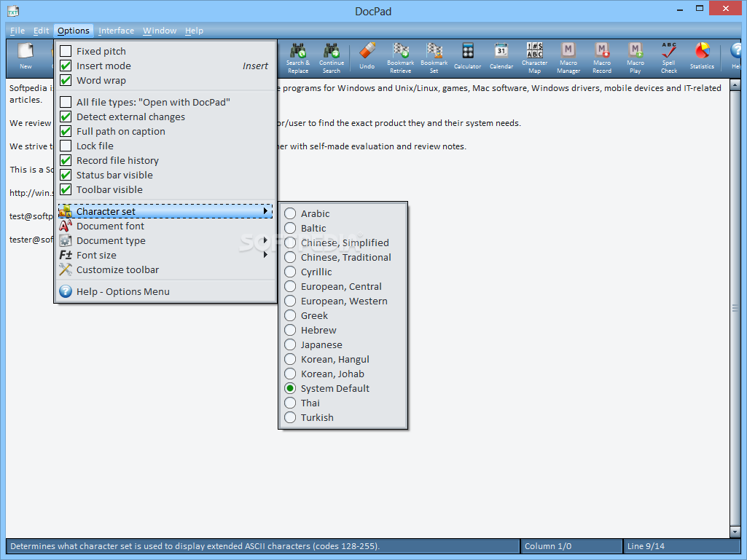Expand the Document type submenu
Viewport: 747px width, 560px height.
(x=165, y=241)
